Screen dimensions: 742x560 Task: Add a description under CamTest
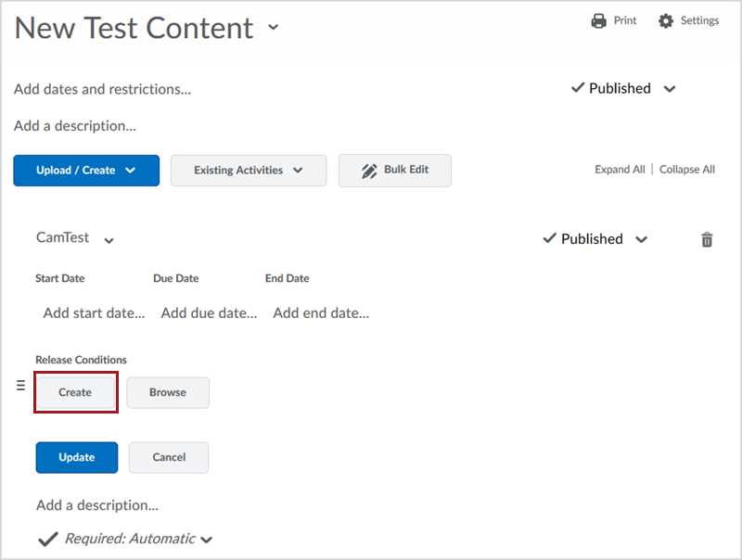97,505
